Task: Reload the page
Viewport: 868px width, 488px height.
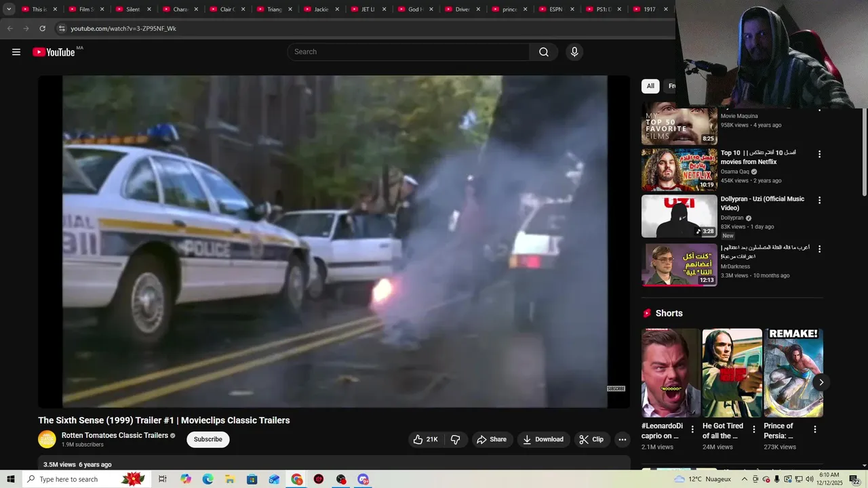Action: tap(42, 28)
